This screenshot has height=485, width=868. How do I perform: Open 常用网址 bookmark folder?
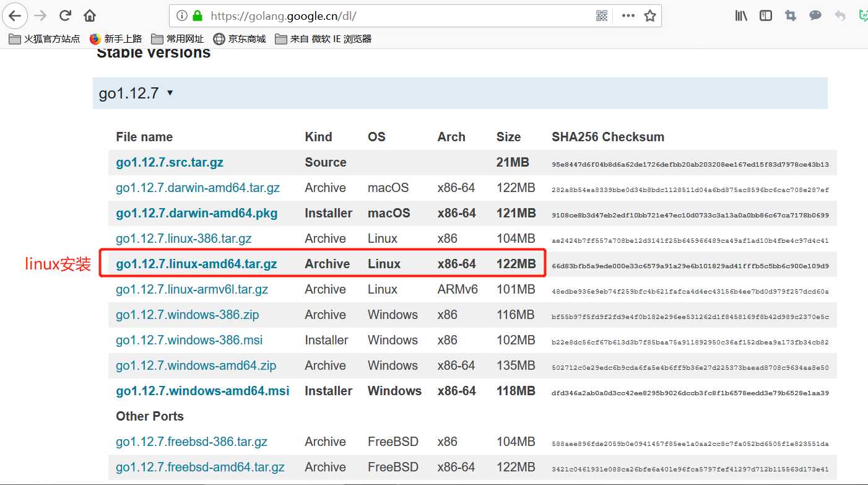(x=178, y=39)
